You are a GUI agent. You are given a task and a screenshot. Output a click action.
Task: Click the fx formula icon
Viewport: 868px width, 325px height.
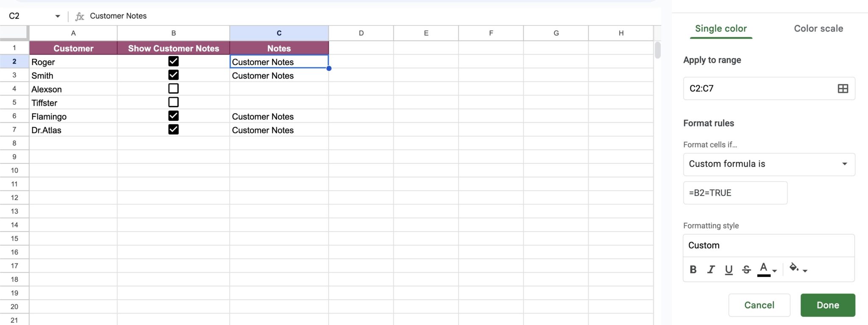pos(79,16)
